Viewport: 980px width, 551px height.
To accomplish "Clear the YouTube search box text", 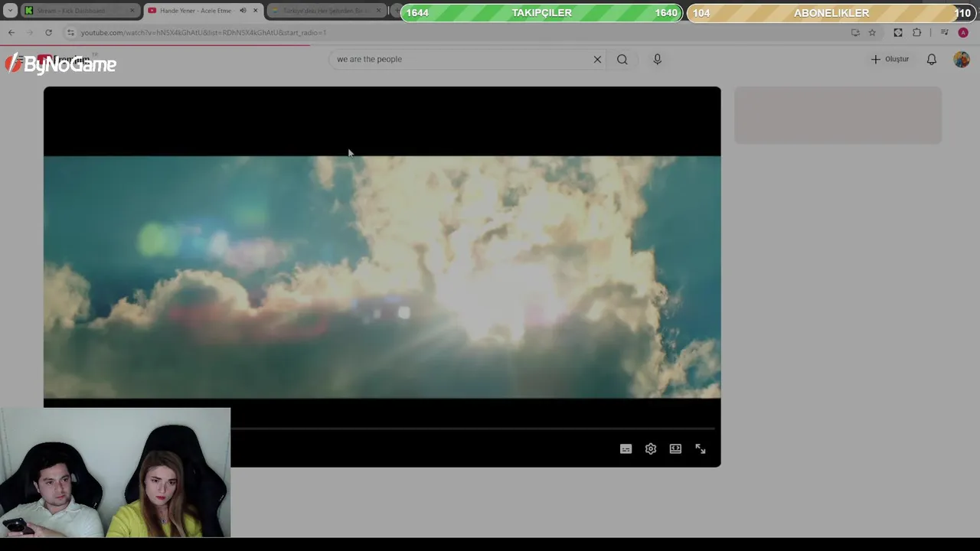I will coord(597,59).
